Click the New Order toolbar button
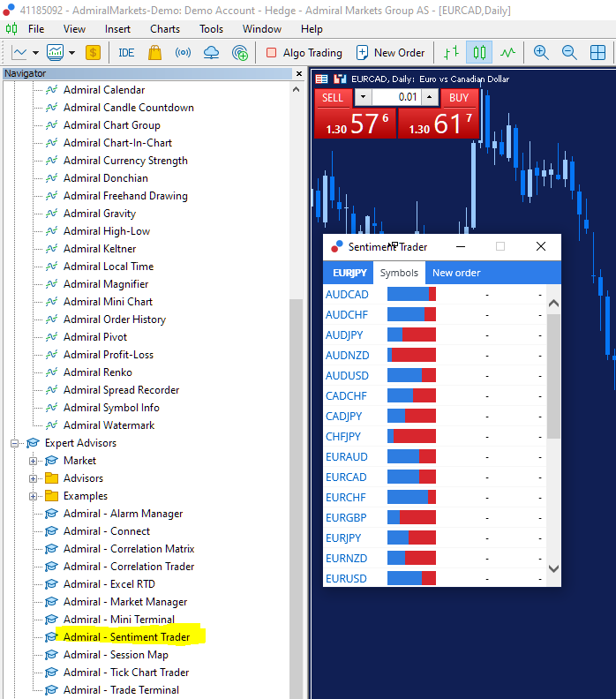The width and height of the screenshot is (616, 699). tap(390, 53)
